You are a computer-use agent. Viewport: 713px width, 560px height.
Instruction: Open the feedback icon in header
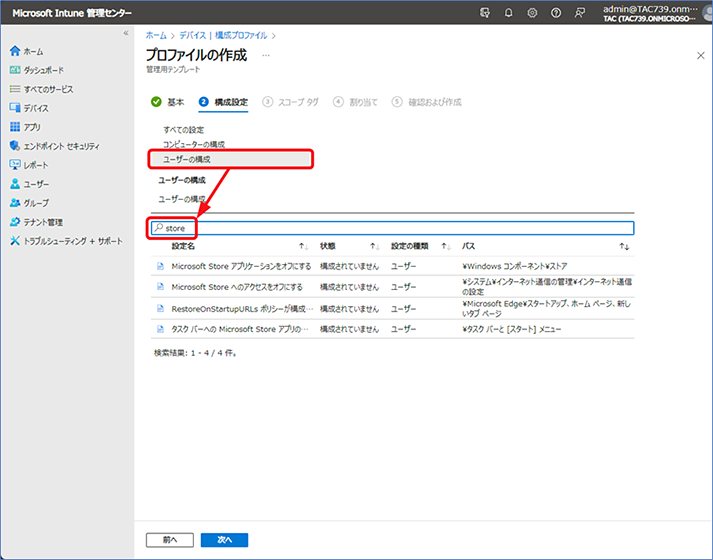point(579,13)
